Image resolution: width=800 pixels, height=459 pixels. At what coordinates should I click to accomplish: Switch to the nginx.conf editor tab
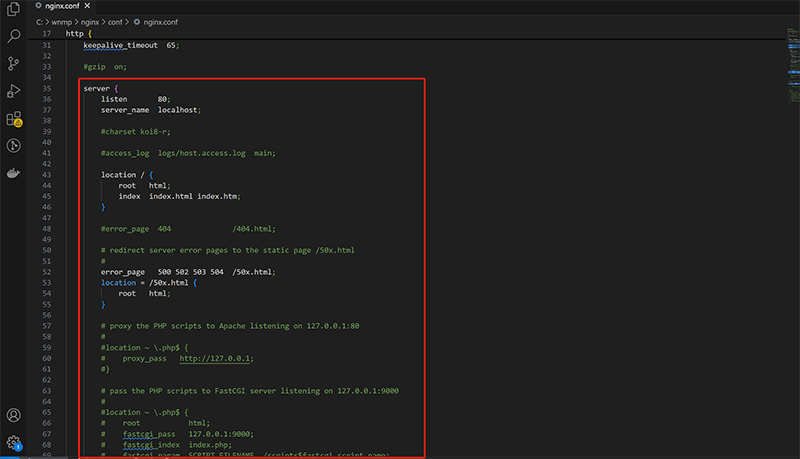tap(62, 6)
